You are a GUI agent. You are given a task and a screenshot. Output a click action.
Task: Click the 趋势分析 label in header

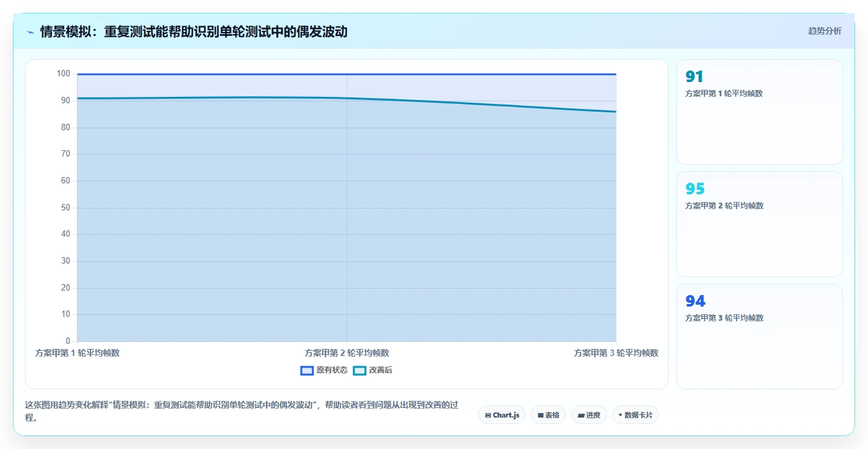824,31
